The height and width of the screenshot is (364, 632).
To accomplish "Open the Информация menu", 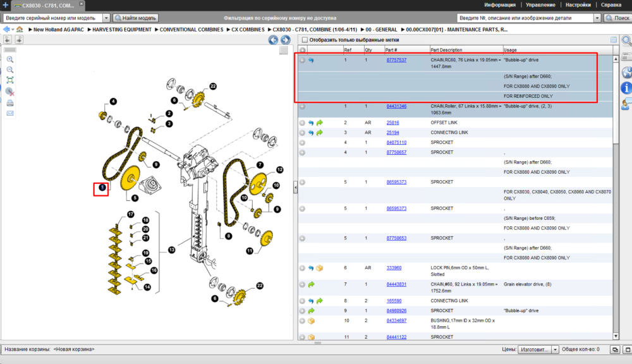I will 500,5.
